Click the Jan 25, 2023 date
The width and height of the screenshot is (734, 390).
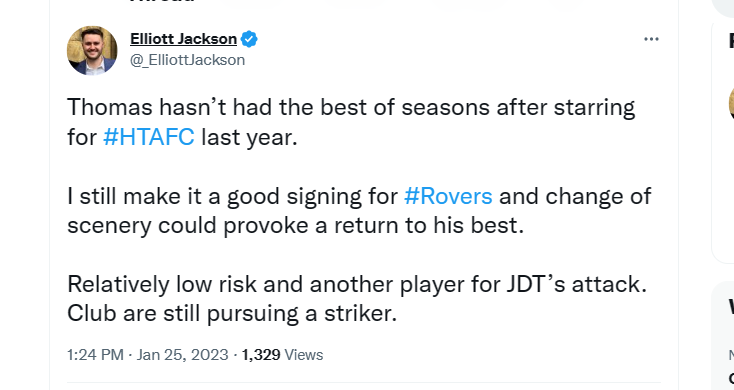183,355
